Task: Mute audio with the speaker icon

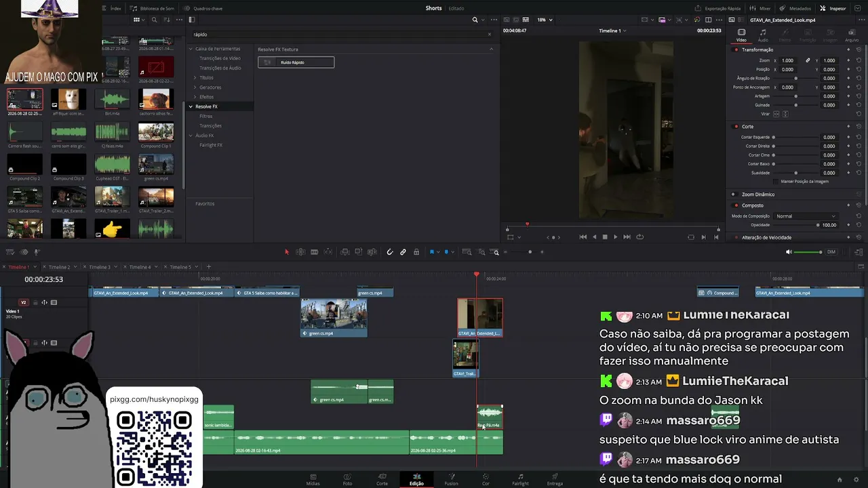Action: point(789,252)
